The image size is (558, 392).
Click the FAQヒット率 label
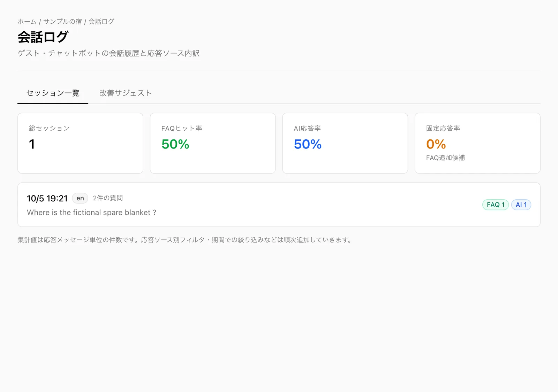tap(182, 128)
